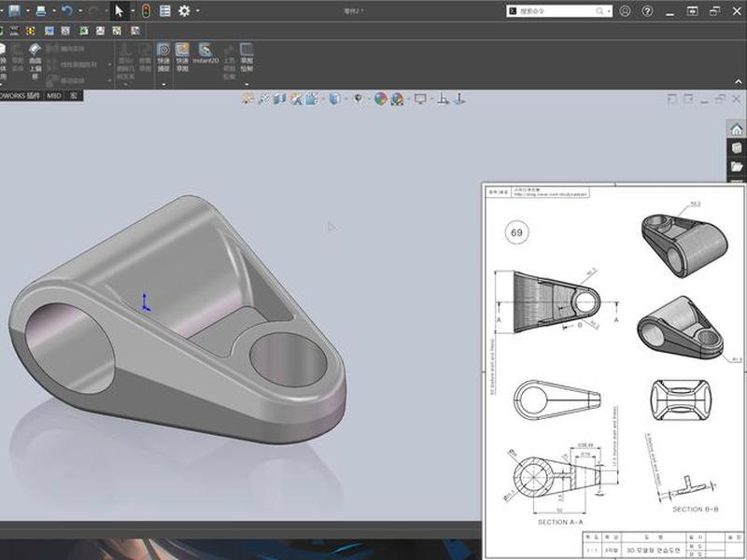Open dropdown arrow next to Options gear
Screen dimensions: 747x560
click(x=198, y=10)
